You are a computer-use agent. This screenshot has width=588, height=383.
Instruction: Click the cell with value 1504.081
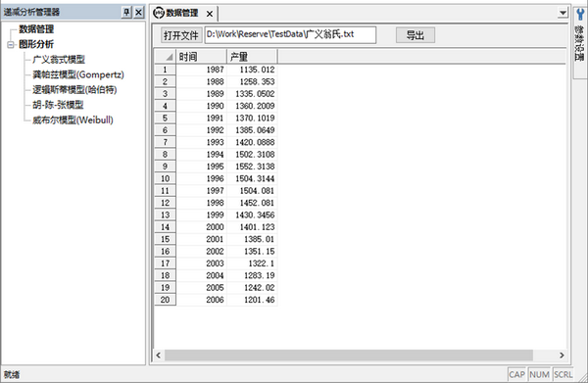tap(252, 191)
